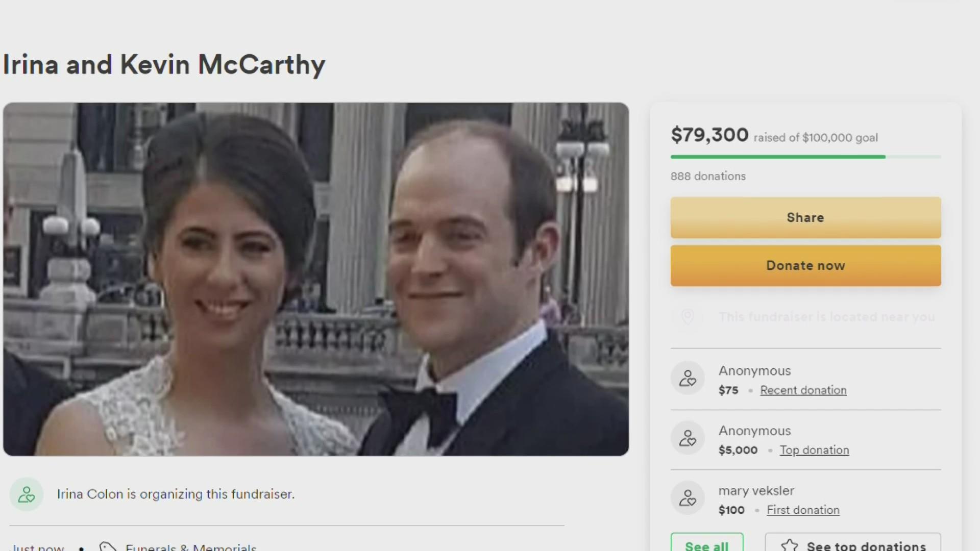Open the couple's fundraiser photo
980x551 pixels.
(x=316, y=279)
